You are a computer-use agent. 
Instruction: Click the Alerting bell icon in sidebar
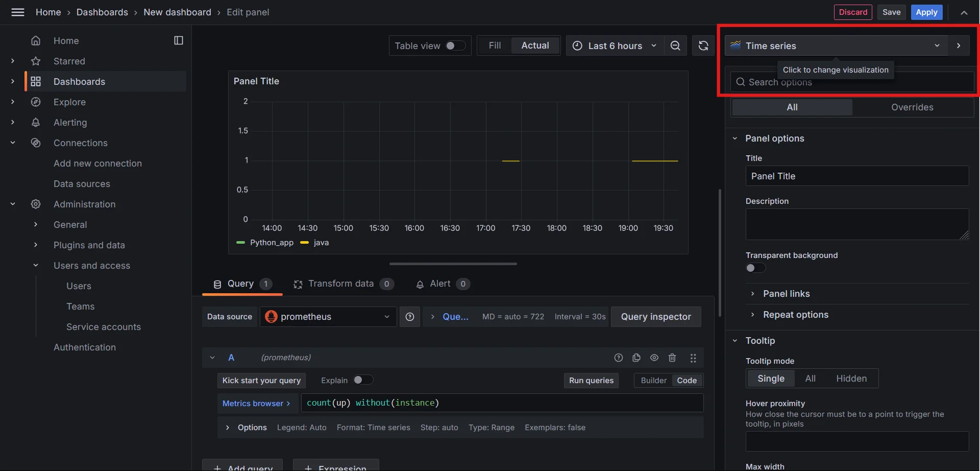coord(36,122)
